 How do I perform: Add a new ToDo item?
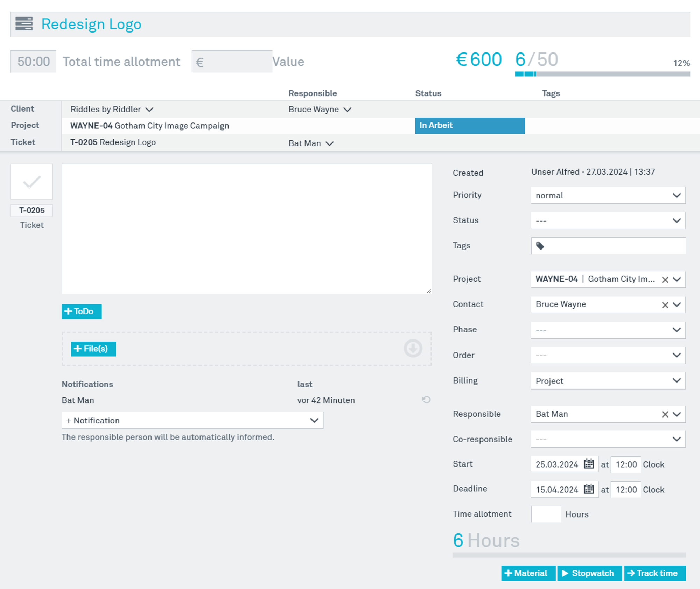click(82, 311)
